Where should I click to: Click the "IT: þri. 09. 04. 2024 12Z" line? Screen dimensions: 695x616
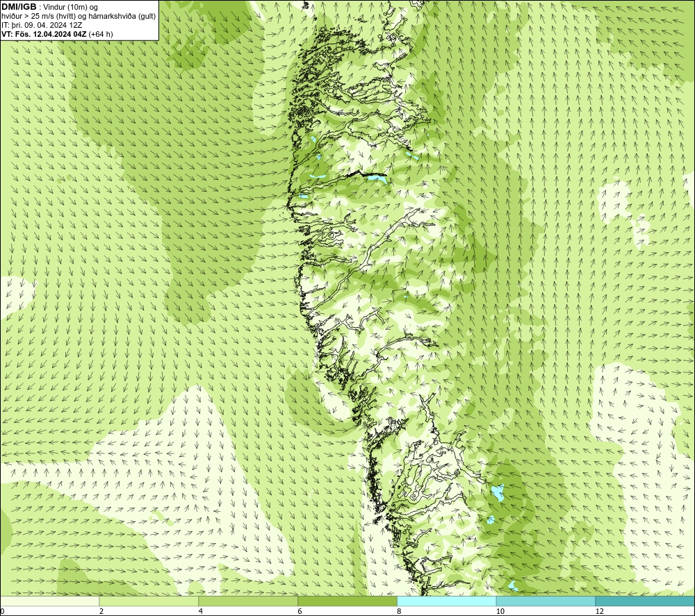pyautogui.click(x=42, y=25)
